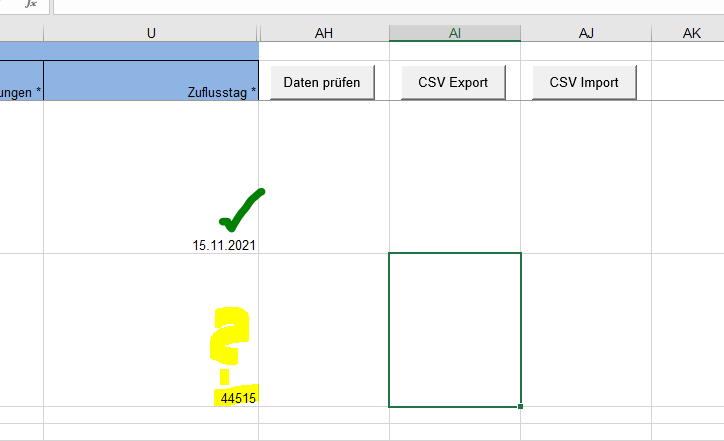Click the fx insert function icon
724x441 pixels.
tap(30, 4)
